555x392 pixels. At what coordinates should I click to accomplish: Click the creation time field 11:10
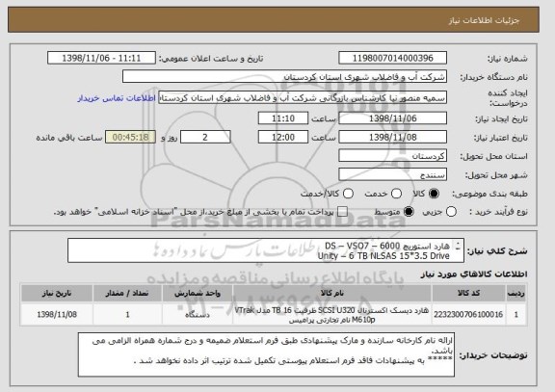coord(283,118)
